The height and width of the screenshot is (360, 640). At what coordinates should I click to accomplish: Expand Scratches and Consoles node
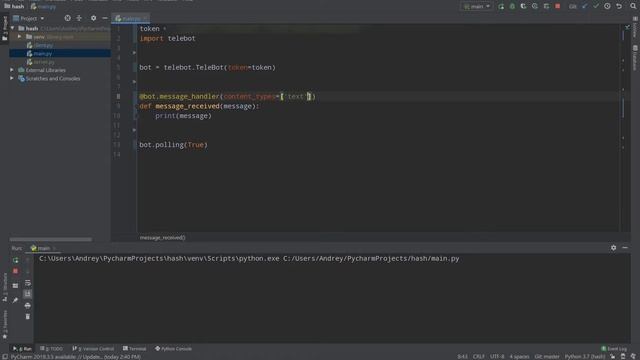click(12, 78)
